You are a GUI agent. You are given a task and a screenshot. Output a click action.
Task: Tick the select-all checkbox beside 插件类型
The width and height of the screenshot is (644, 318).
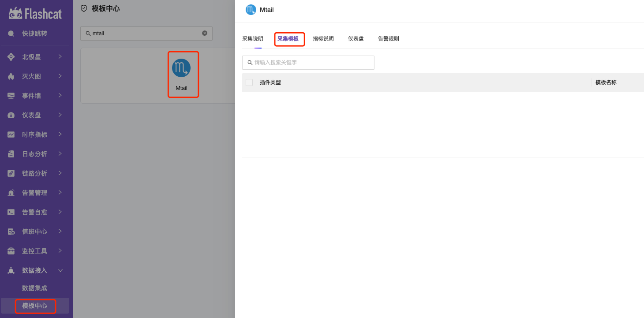point(249,82)
